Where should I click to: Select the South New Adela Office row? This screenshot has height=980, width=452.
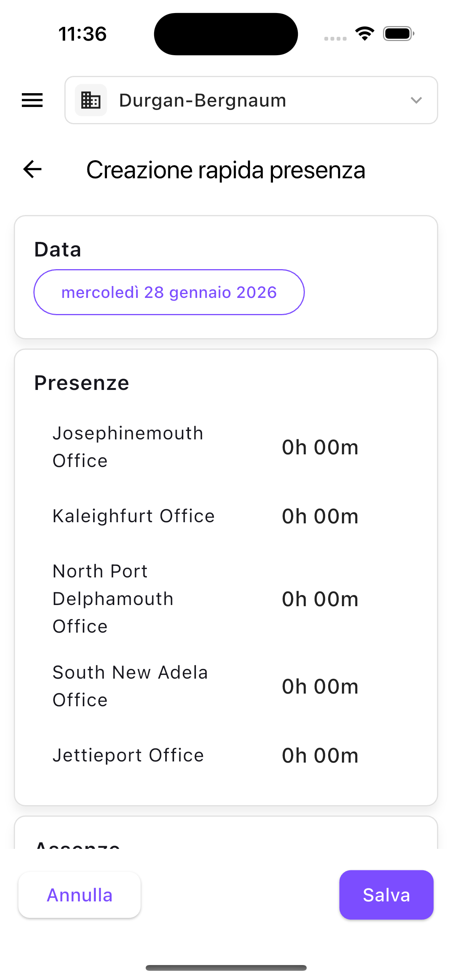pyautogui.click(x=130, y=686)
